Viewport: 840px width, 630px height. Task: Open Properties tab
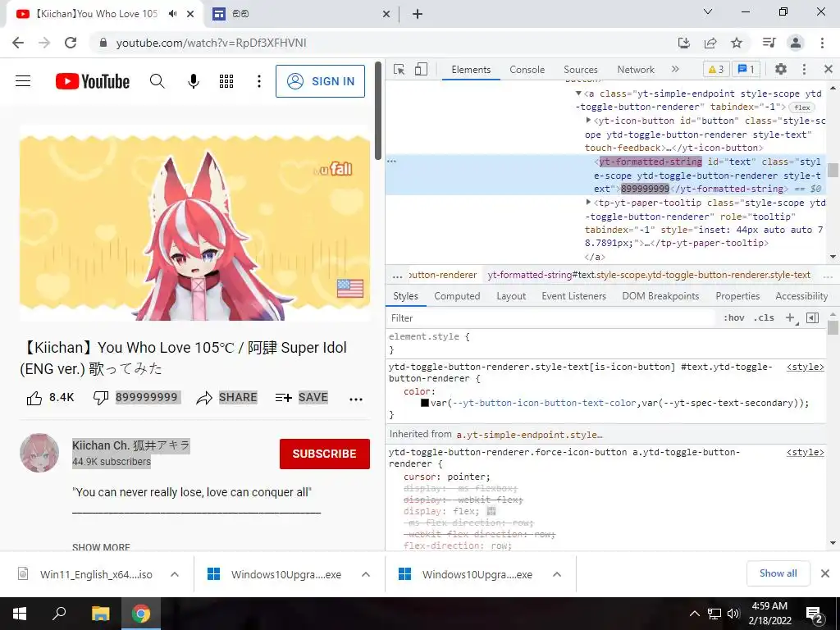(737, 296)
